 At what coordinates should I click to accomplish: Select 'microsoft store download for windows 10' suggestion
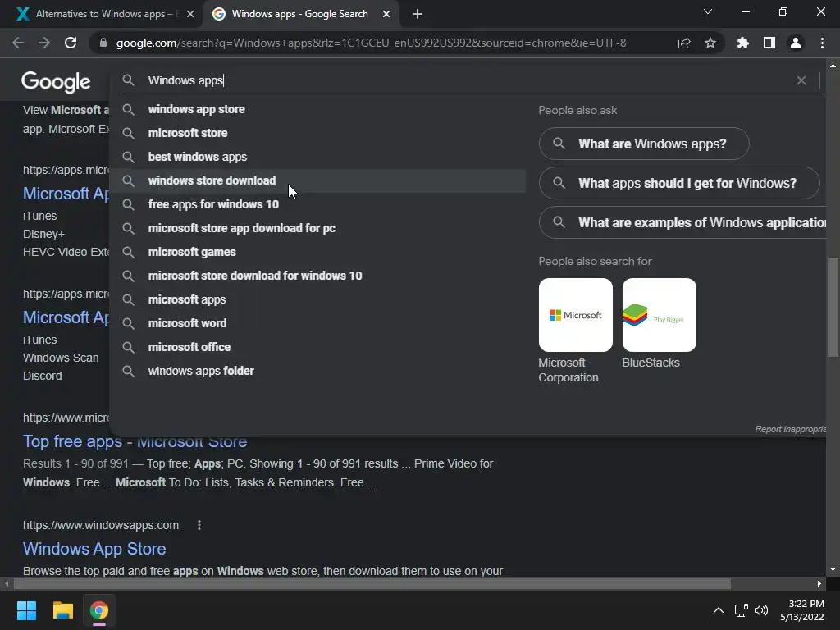click(317, 276)
